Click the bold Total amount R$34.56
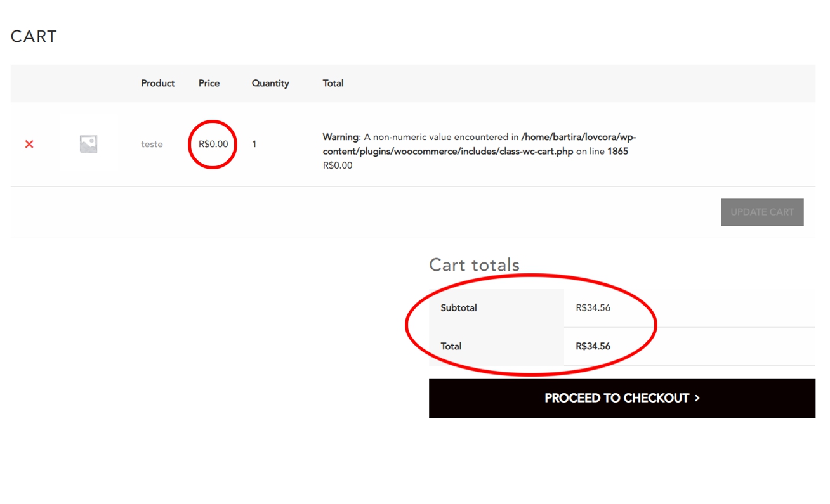 click(593, 346)
